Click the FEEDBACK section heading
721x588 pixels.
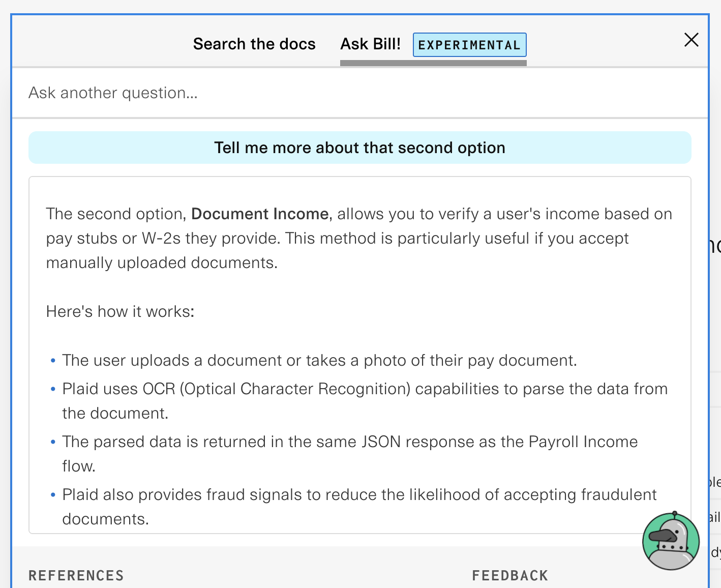pos(510,575)
